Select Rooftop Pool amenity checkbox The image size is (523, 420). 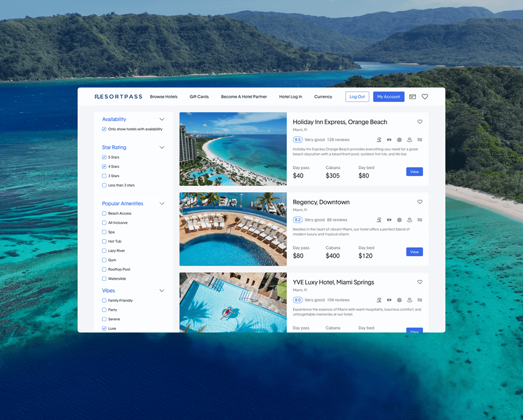[104, 269]
